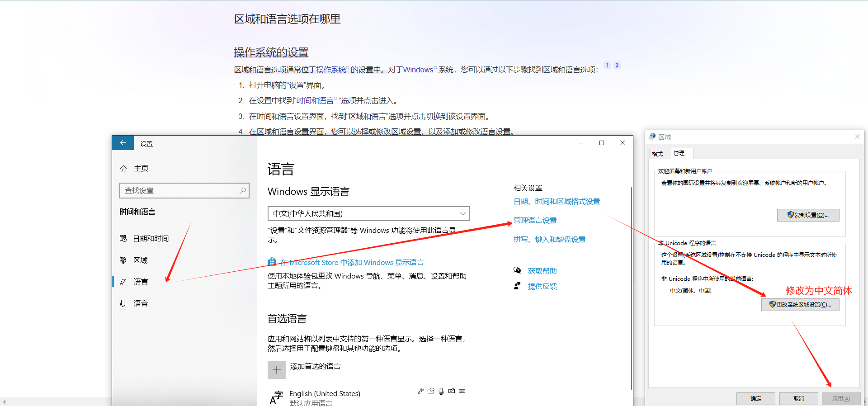This screenshot has height=406, width=868.
Task: Select the 语音 sidebar entry
Action: (184, 303)
